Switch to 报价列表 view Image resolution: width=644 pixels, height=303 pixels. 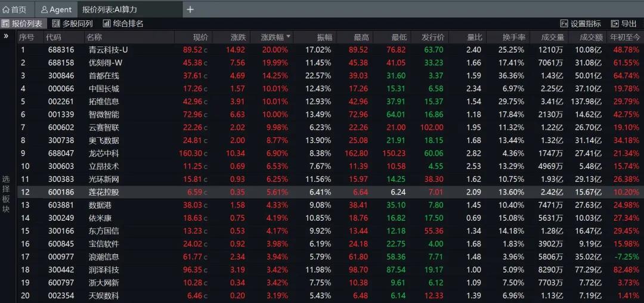pos(22,23)
